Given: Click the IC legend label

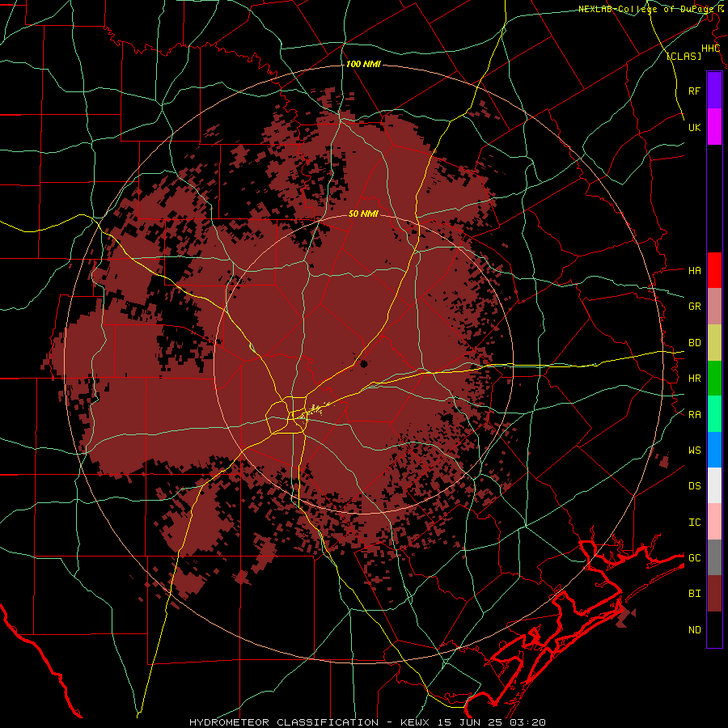Looking at the screenshot, I should [x=695, y=523].
